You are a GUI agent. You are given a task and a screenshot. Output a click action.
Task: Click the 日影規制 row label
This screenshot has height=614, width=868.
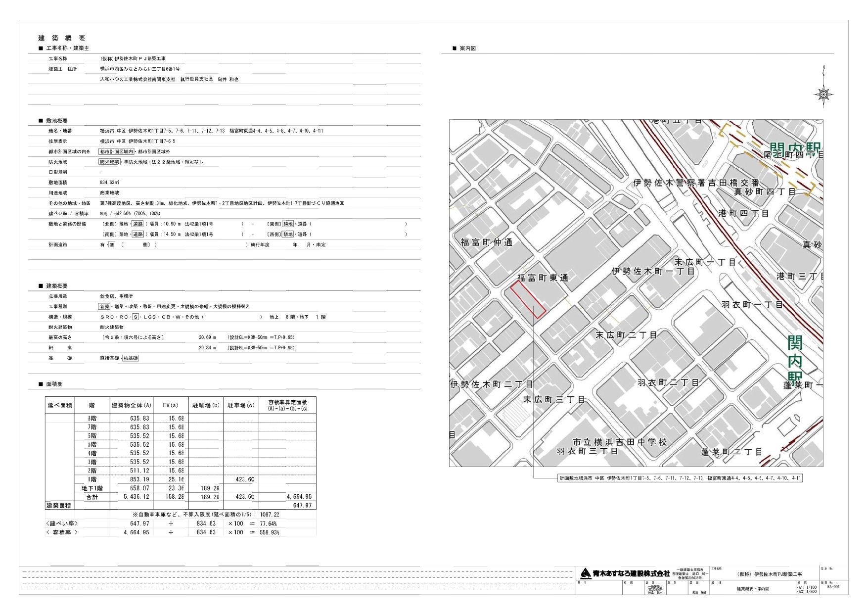click(57, 172)
